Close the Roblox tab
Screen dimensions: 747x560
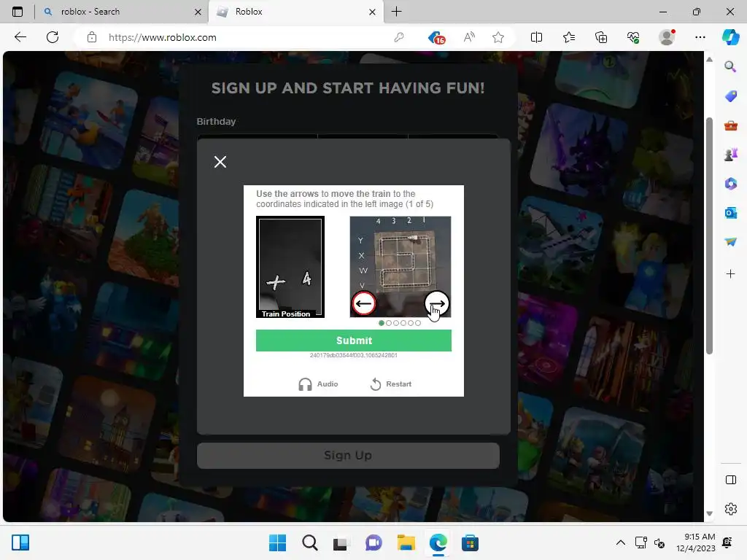pyautogui.click(x=373, y=12)
